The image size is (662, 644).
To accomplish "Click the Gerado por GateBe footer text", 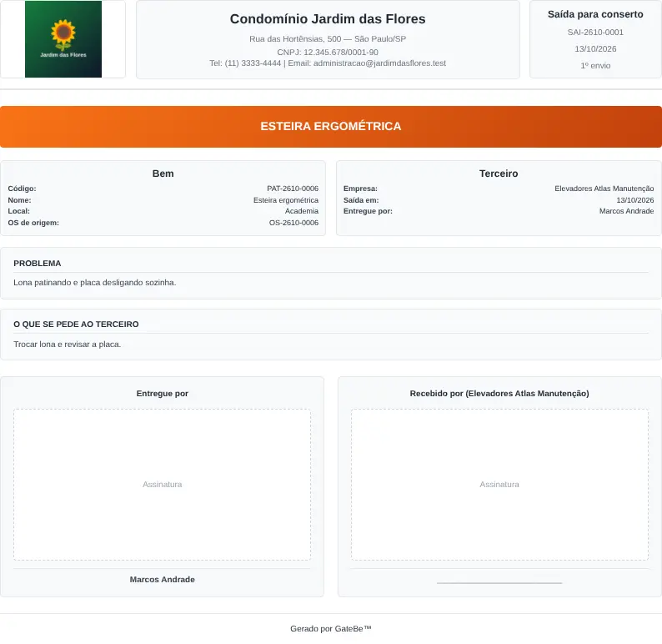I will 331,629.
